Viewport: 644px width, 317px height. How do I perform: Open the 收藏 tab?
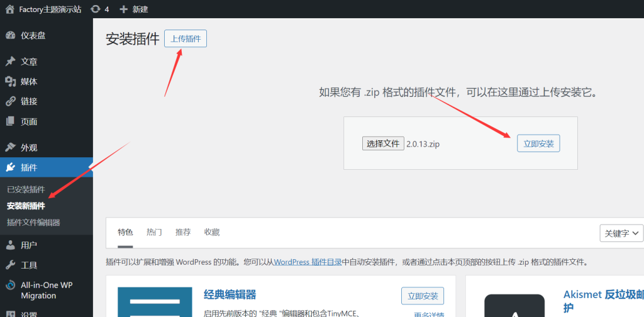(x=212, y=232)
